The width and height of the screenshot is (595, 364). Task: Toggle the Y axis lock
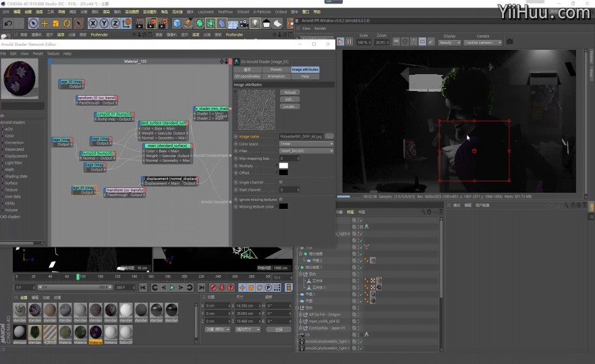click(x=104, y=24)
